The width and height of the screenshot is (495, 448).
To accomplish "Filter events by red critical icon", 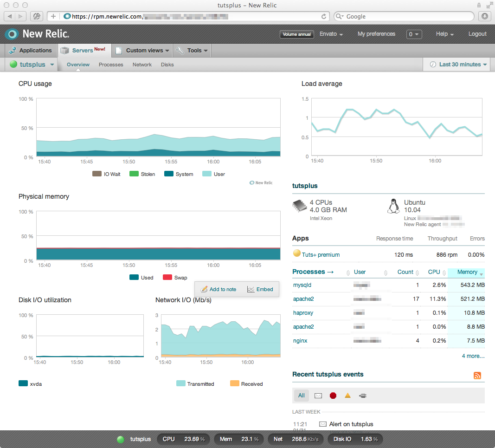I will click(x=333, y=396).
